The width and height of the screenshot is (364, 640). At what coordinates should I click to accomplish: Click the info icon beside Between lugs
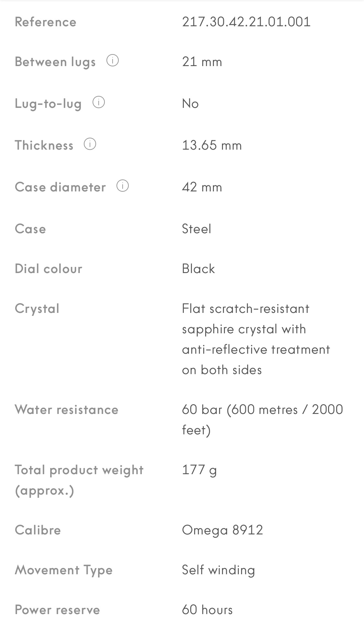coord(113,61)
